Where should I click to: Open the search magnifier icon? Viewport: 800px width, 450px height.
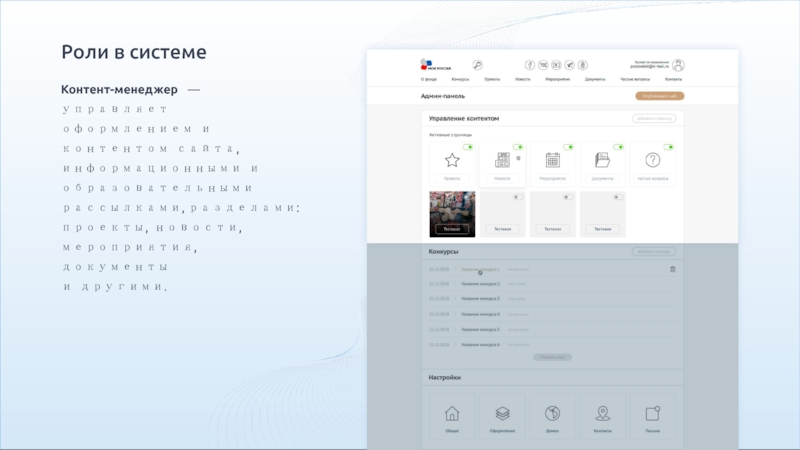(x=477, y=65)
